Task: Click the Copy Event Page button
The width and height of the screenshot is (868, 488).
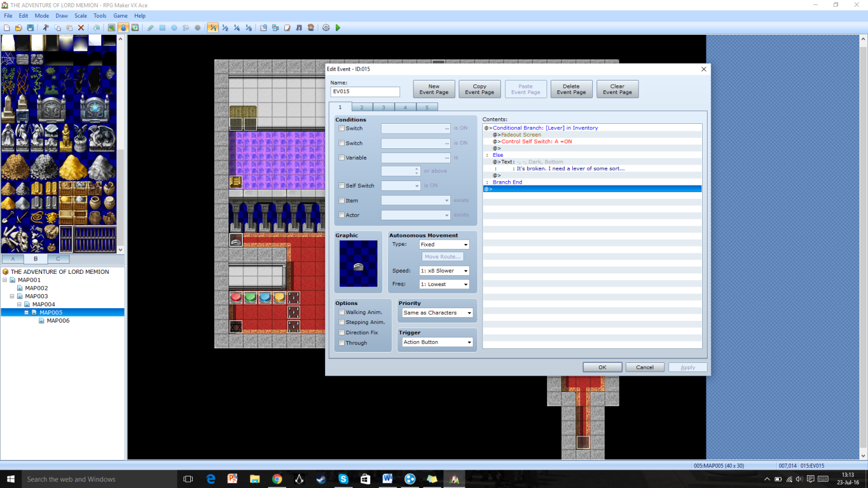Action: click(x=479, y=89)
